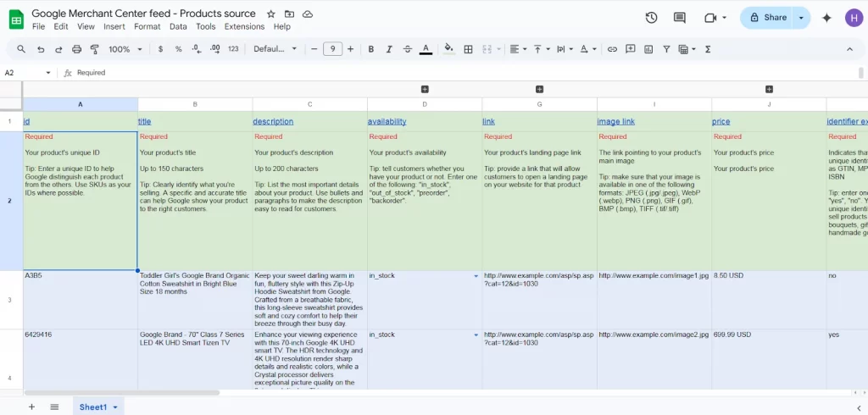This screenshot has height=415, width=868.
Task: Click the Share button
Action: pyautogui.click(x=767, y=18)
